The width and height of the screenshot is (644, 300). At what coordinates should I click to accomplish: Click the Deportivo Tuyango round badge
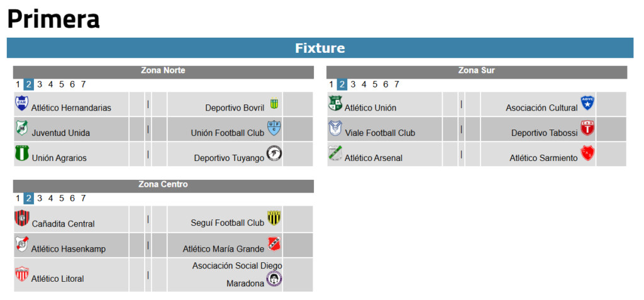point(274,153)
